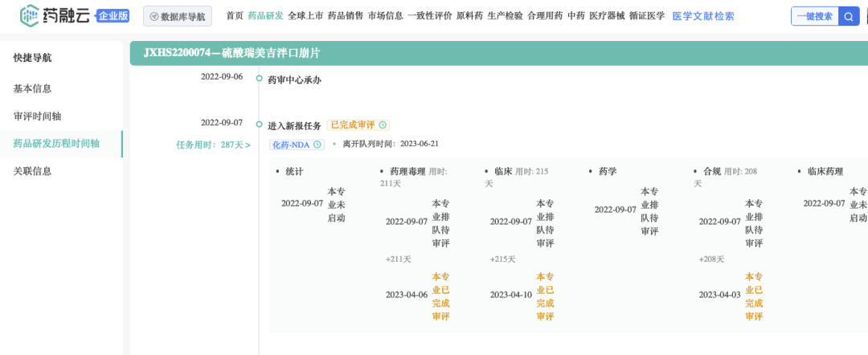
Task: Open 医学文献检索 link
Action: [x=703, y=17]
